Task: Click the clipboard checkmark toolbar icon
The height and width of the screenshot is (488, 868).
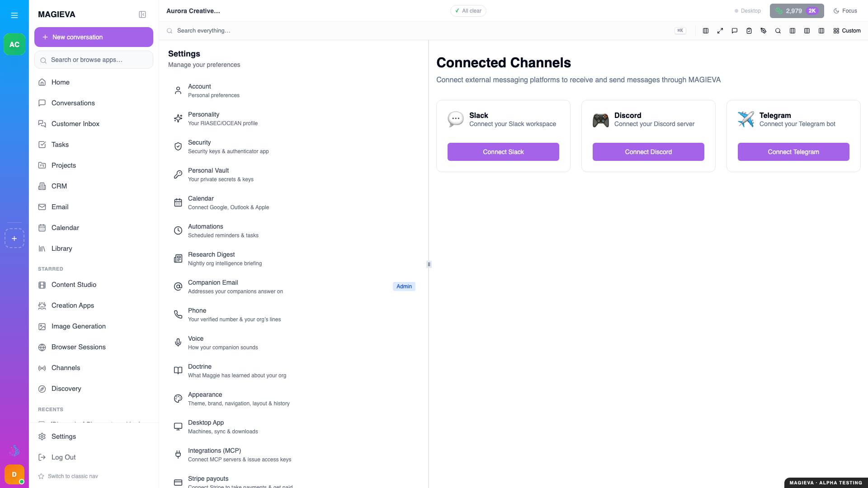Action: [749, 31]
